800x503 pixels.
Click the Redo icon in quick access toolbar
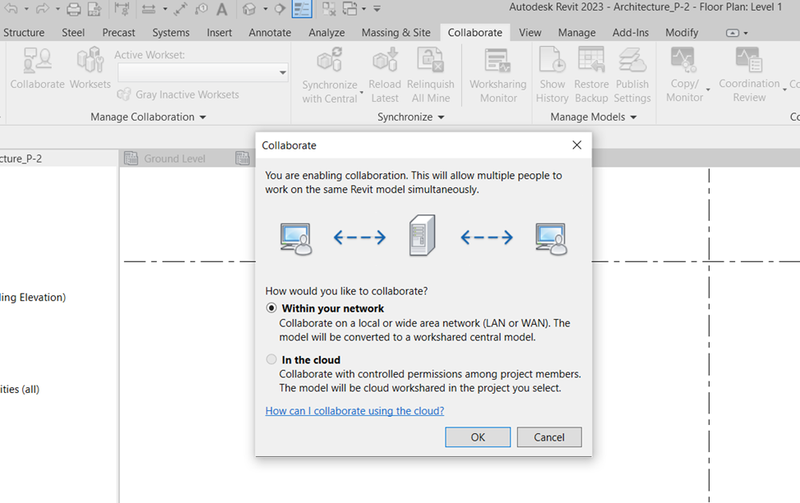click(43, 8)
